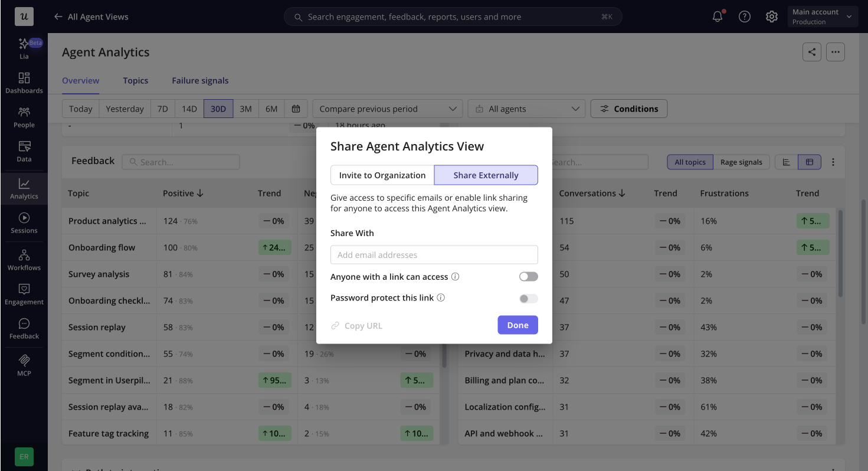Select All topics filter
Screen dimensions: 868x471
pos(690,162)
